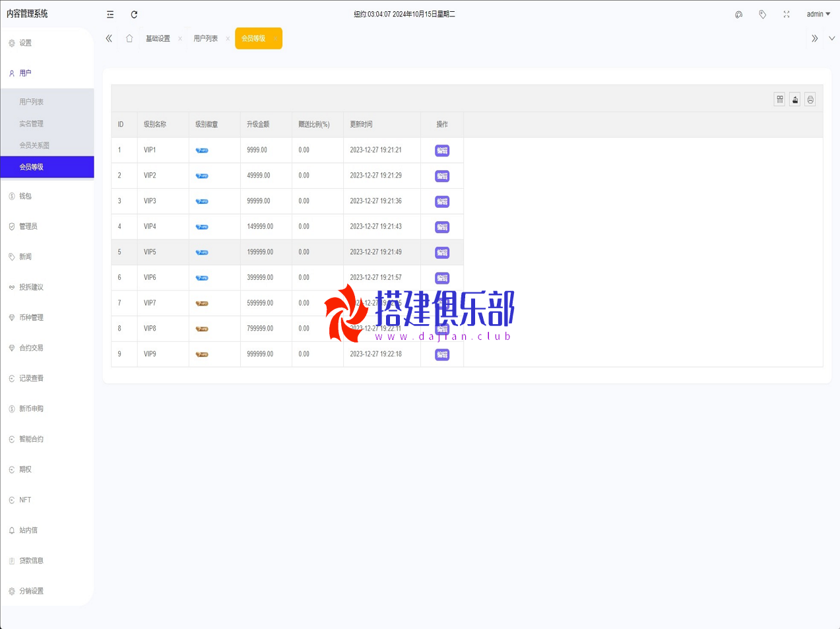Image resolution: width=840 pixels, height=629 pixels.
Task: Click the VIP4 level badge image
Action: point(202,227)
